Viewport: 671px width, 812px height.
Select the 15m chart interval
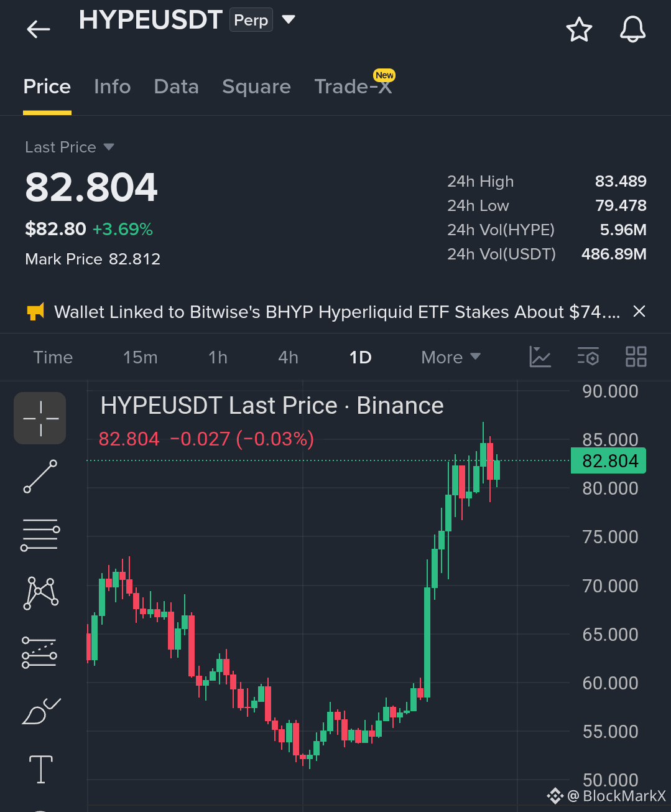coord(141,357)
